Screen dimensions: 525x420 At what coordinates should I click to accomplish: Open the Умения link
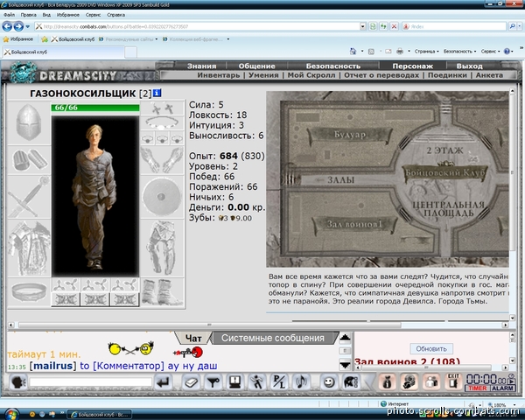[263, 75]
